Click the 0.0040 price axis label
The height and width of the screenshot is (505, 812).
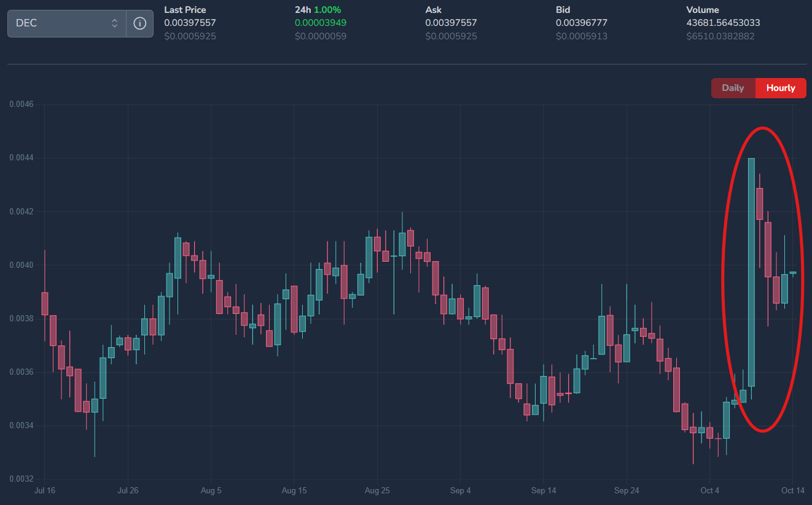[21, 265]
